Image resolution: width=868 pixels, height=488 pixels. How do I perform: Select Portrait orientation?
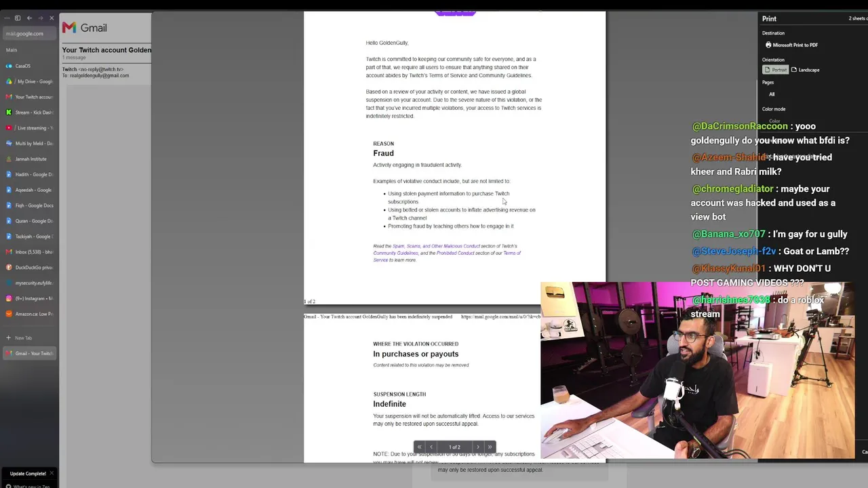click(776, 70)
